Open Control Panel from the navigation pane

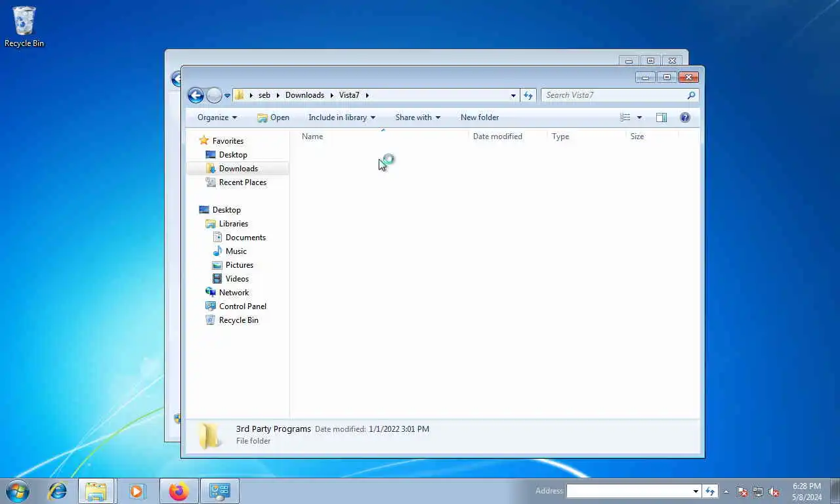[242, 306]
